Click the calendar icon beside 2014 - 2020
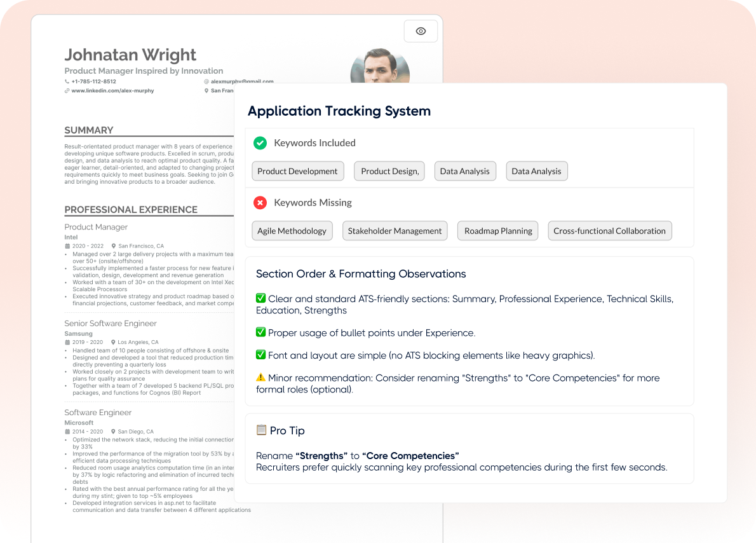Screen dimensions: 756x543 tap(67, 432)
